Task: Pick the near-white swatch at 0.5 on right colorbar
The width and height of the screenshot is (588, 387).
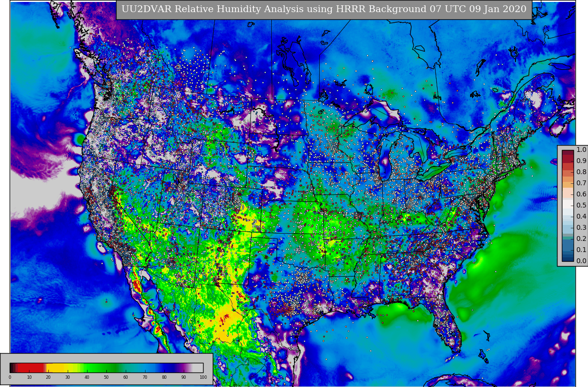Action: click(568, 204)
